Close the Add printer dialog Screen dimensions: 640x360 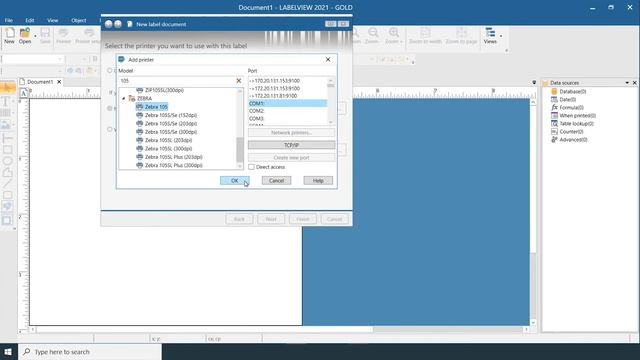tap(328, 60)
